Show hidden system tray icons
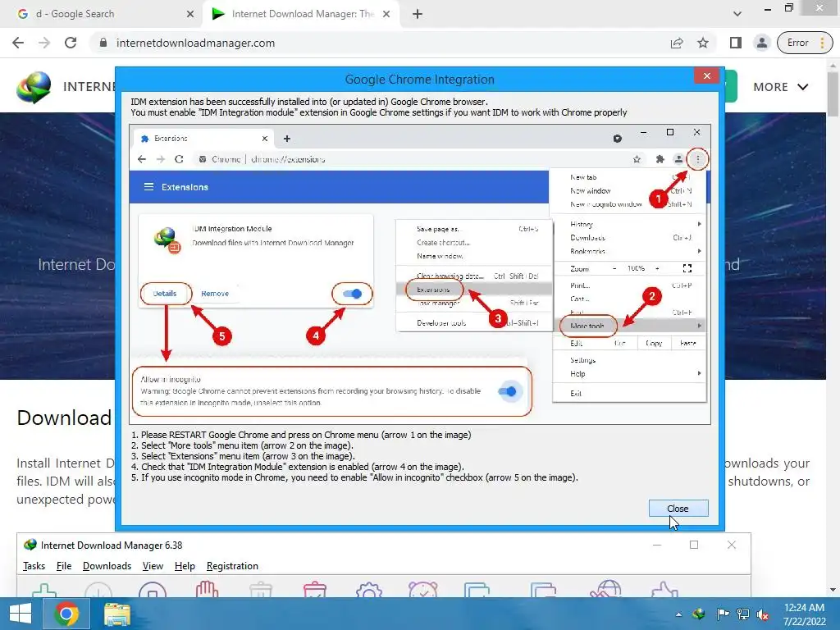The width and height of the screenshot is (840, 630). (678, 614)
